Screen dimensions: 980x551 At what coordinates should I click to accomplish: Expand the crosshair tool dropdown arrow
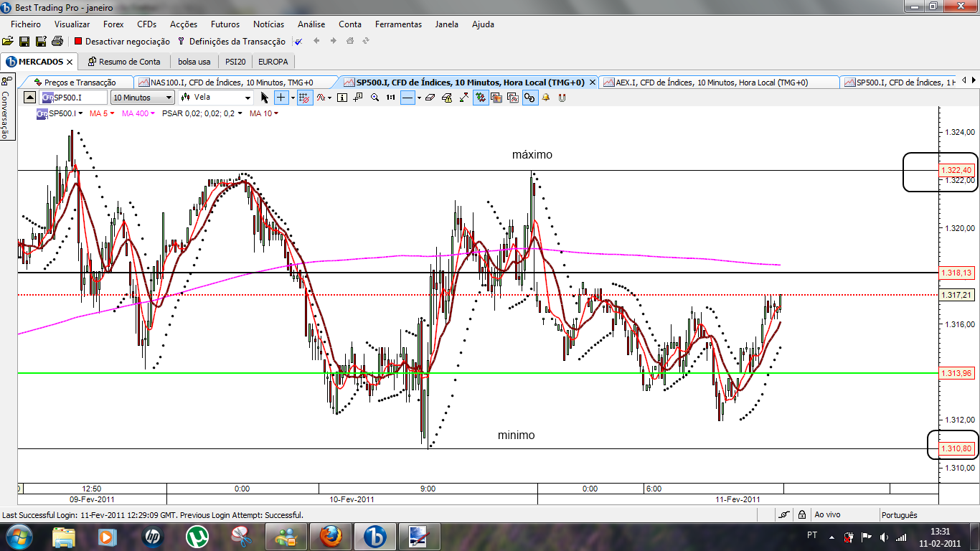coord(292,97)
